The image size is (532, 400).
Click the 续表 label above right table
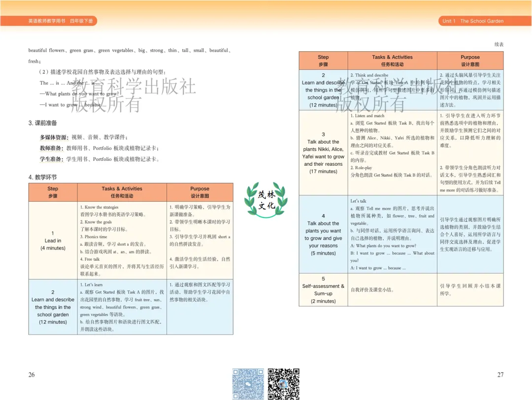pos(499,44)
